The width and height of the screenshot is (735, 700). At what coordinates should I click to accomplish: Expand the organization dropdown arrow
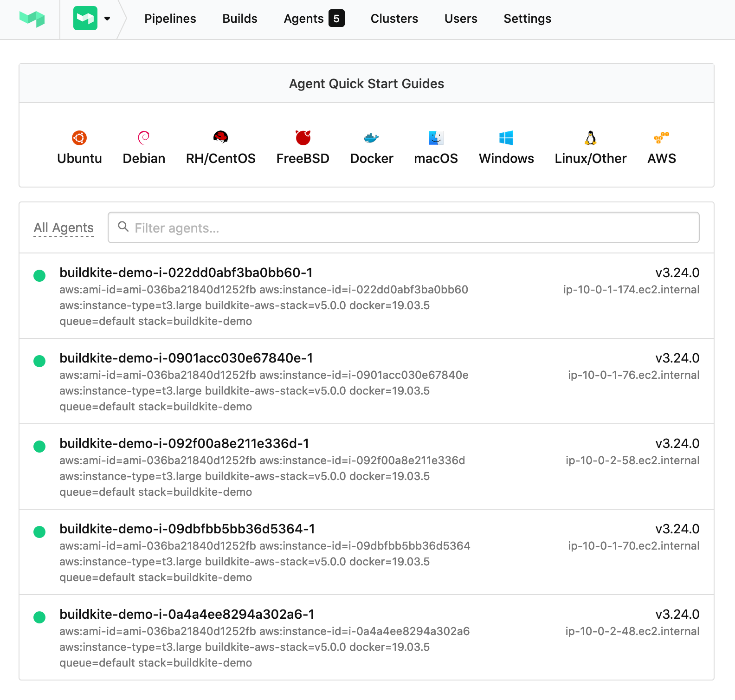(107, 19)
